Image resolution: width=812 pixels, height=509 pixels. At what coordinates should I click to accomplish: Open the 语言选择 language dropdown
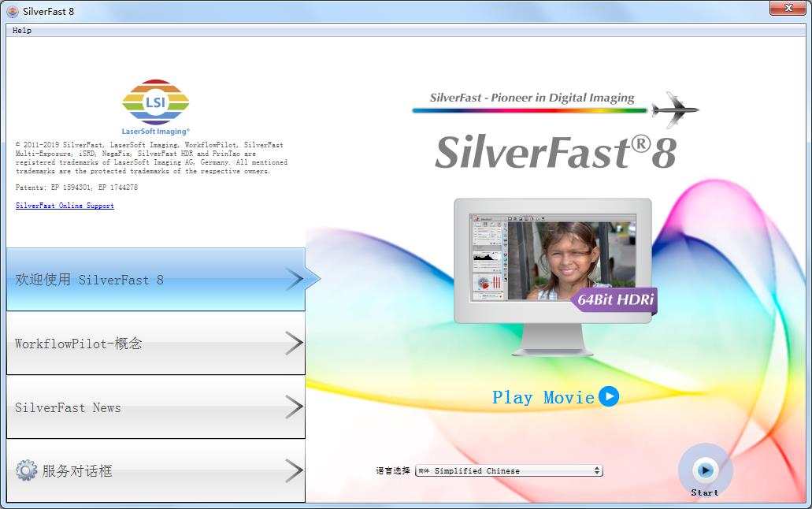509,470
